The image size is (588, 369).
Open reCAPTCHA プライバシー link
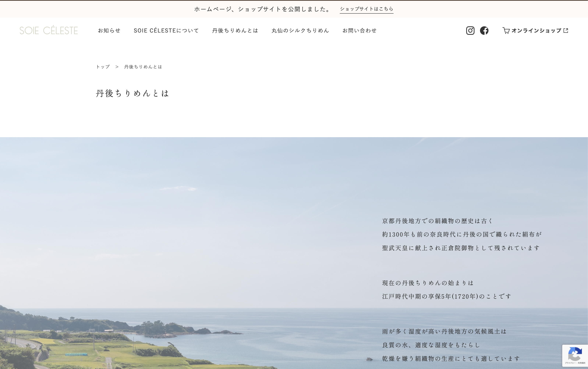pos(571,363)
